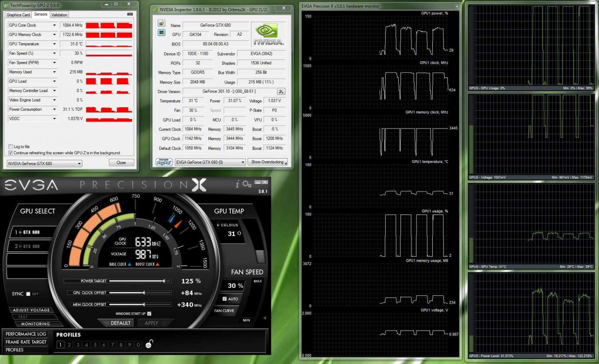Switch to the Sensors tab
Viewport: 599px width, 364px height.
coord(40,14)
